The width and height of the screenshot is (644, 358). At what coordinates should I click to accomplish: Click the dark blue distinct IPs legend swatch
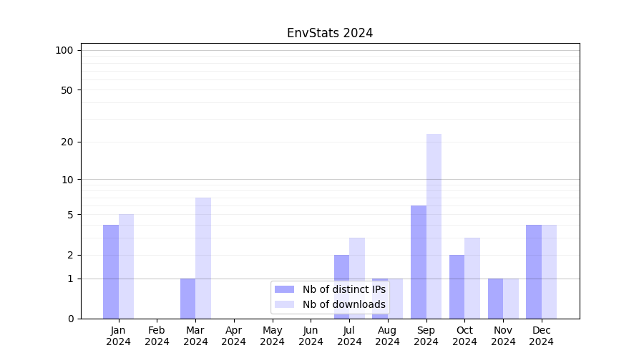(284, 289)
